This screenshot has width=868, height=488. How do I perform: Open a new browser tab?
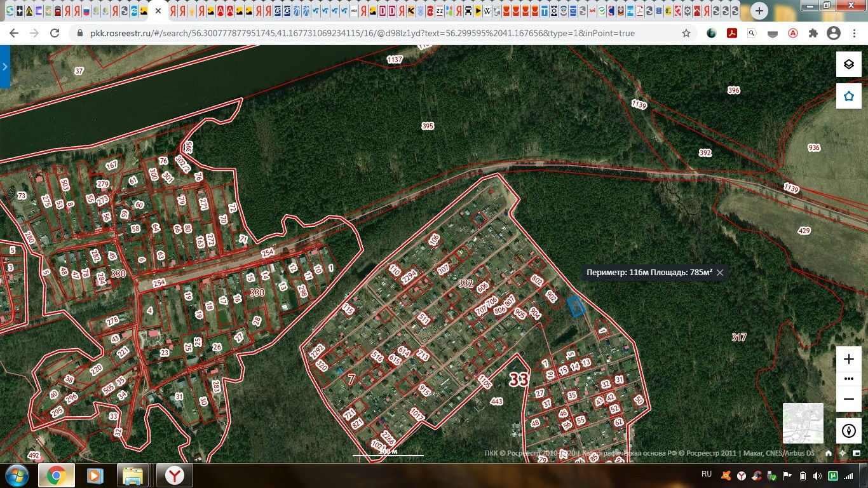[x=759, y=11]
